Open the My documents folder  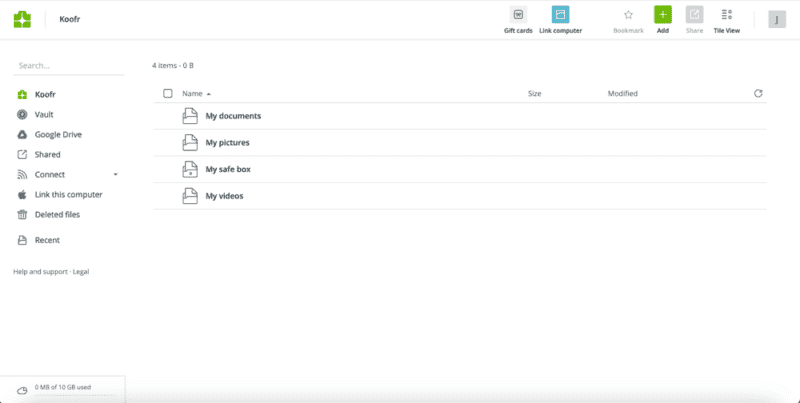pyautogui.click(x=233, y=116)
